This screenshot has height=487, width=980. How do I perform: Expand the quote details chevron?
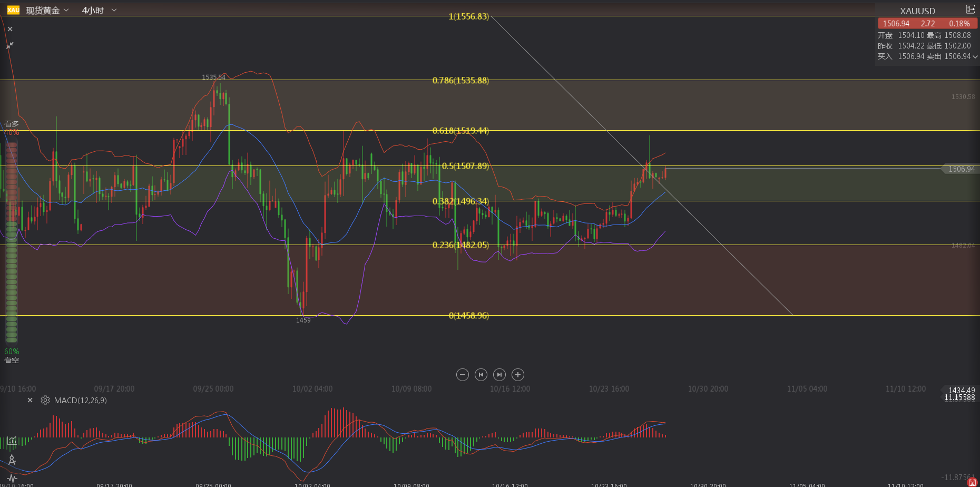point(975,57)
